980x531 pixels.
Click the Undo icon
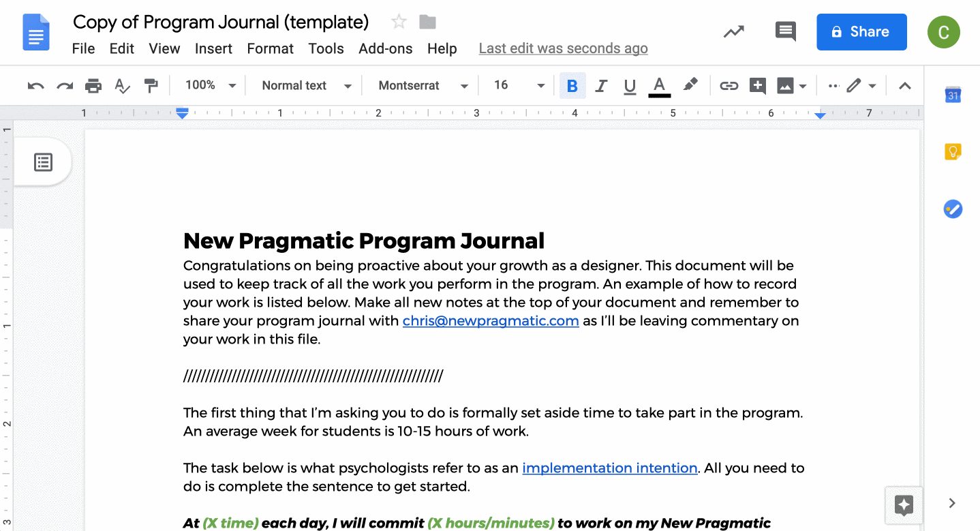35,86
